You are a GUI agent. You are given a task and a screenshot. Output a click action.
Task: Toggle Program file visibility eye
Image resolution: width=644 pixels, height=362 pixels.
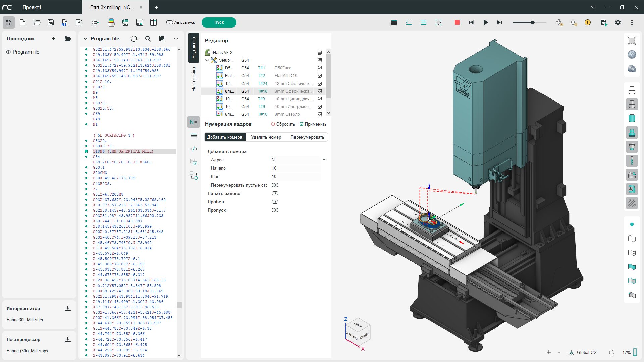(8, 52)
